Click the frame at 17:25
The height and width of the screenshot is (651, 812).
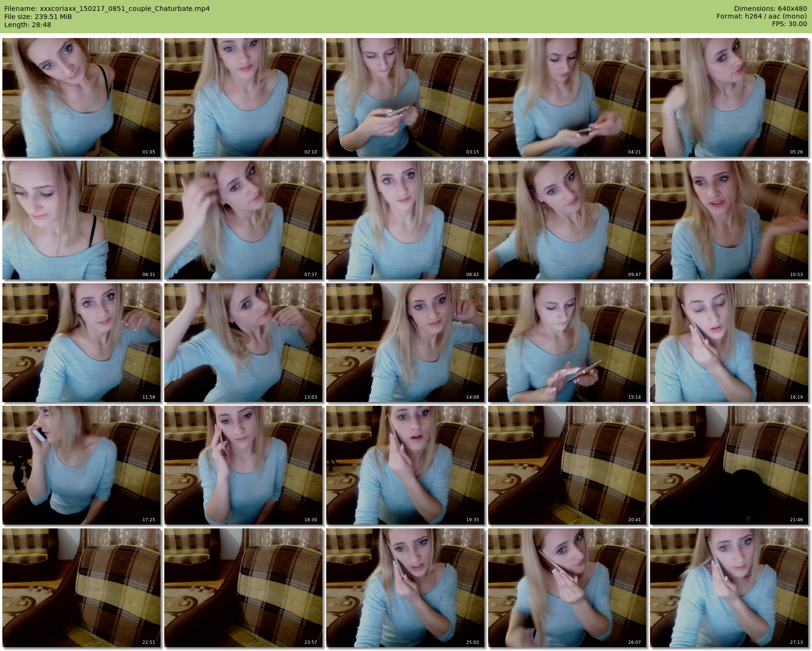[x=81, y=465]
